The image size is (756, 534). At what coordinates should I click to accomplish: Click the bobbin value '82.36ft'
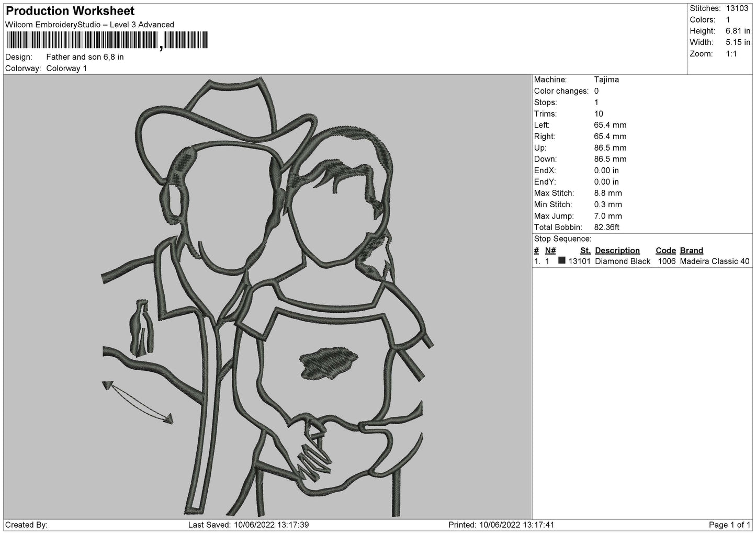(x=607, y=228)
